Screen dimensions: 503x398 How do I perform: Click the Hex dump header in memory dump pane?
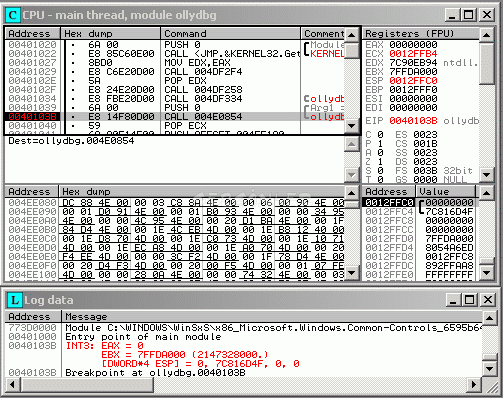coord(202,192)
